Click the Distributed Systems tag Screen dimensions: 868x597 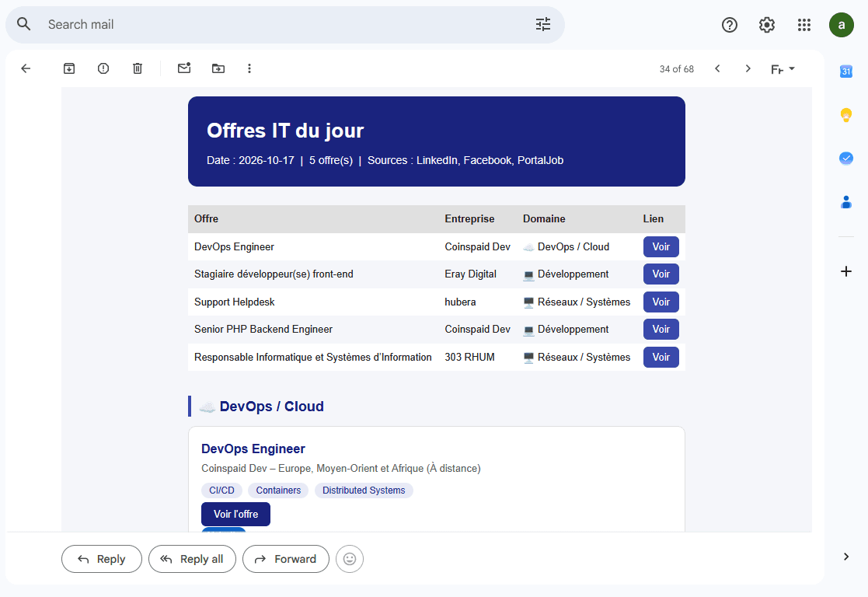[364, 491]
